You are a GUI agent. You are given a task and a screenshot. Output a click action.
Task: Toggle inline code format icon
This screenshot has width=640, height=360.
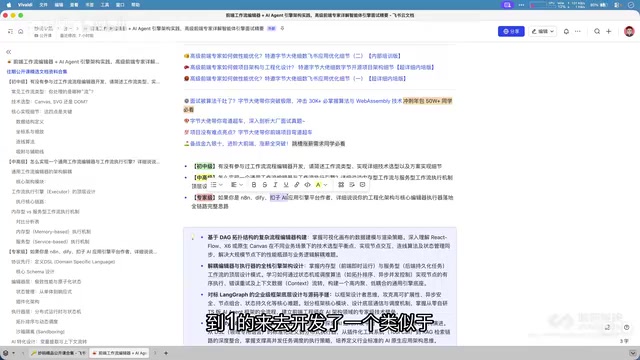pyautogui.click(x=307, y=185)
